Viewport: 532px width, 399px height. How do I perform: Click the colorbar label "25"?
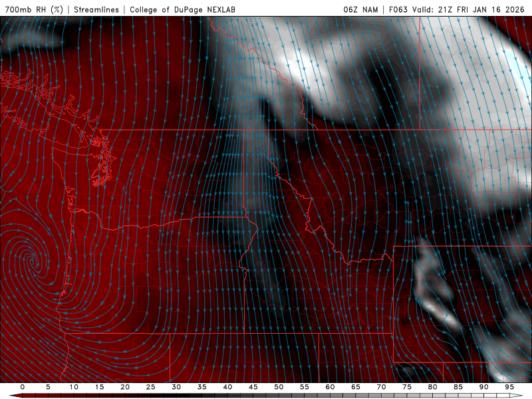(x=151, y=387)
